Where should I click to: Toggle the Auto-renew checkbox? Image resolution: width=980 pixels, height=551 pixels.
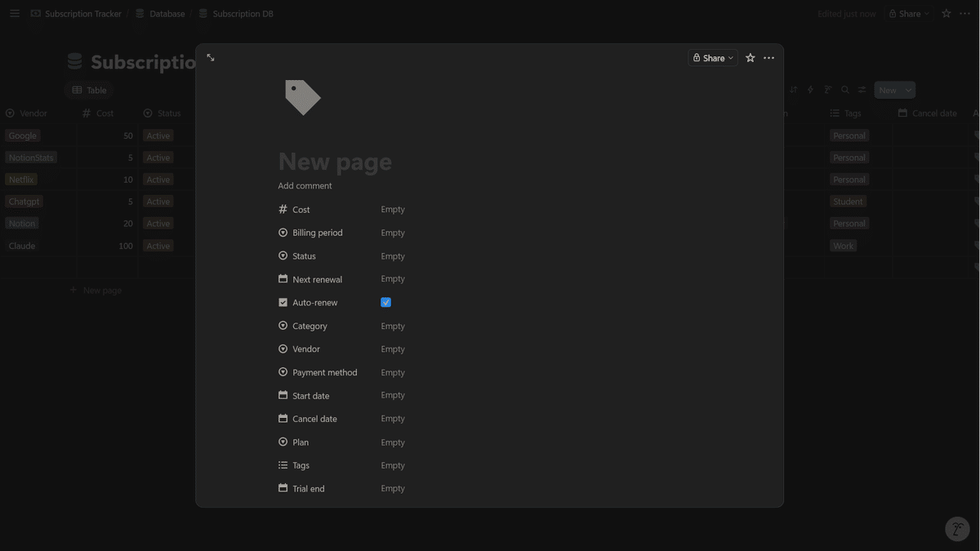pos(385,302)
